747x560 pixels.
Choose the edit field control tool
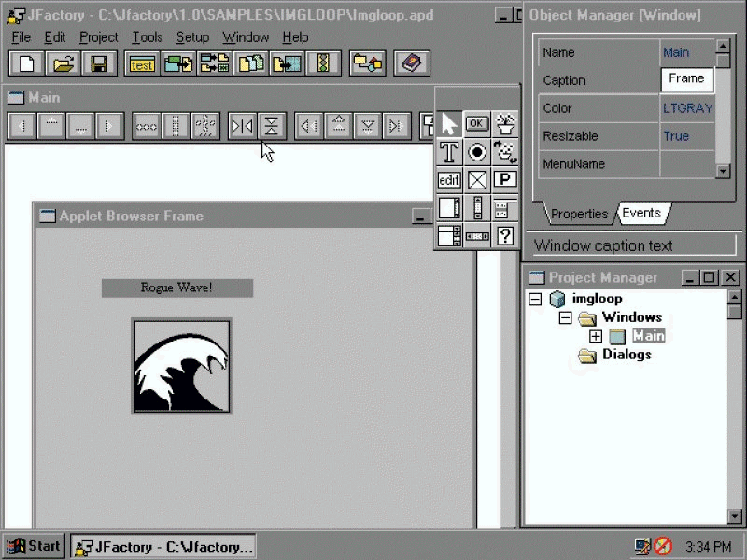pos(449,179)
